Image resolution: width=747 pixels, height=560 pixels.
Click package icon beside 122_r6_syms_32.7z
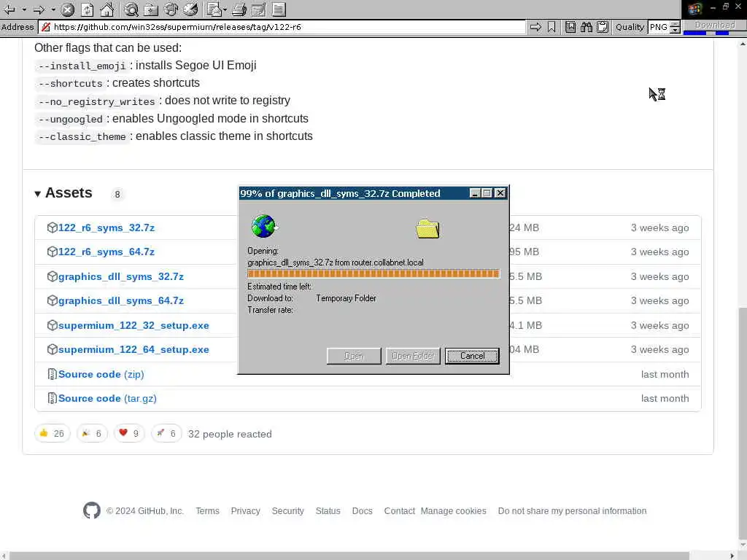[x=52, y=227]
